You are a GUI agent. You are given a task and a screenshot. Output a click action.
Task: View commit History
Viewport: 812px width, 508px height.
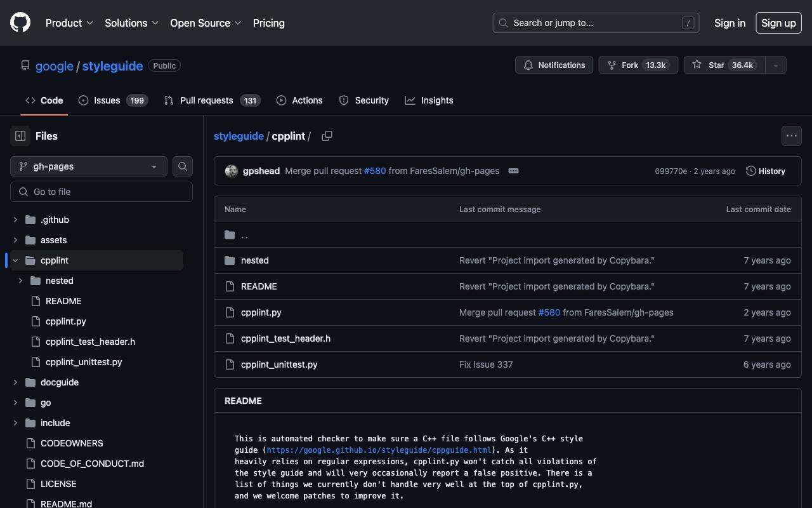click(x=766, y=171)
